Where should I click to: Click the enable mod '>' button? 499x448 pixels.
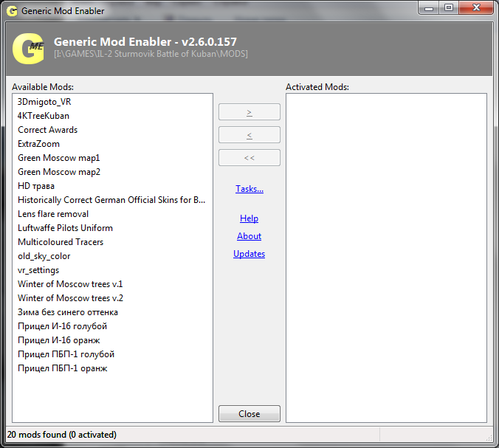point(250,112)
